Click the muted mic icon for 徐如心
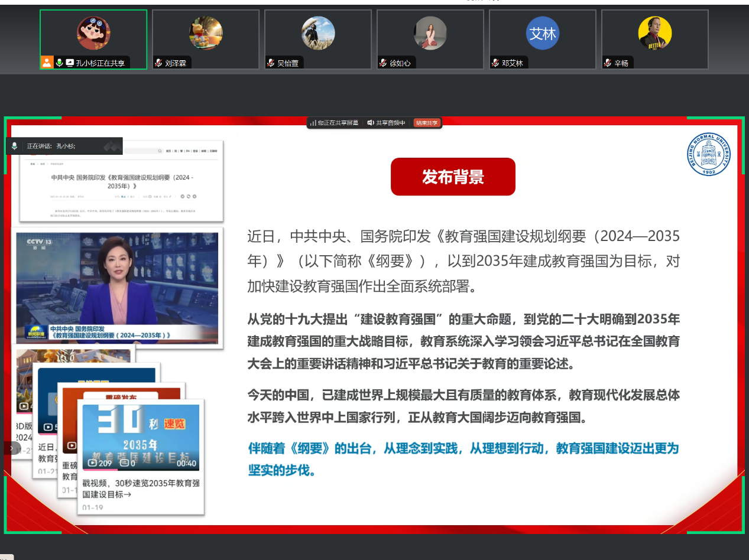749x560 pixels. (383, 63)
